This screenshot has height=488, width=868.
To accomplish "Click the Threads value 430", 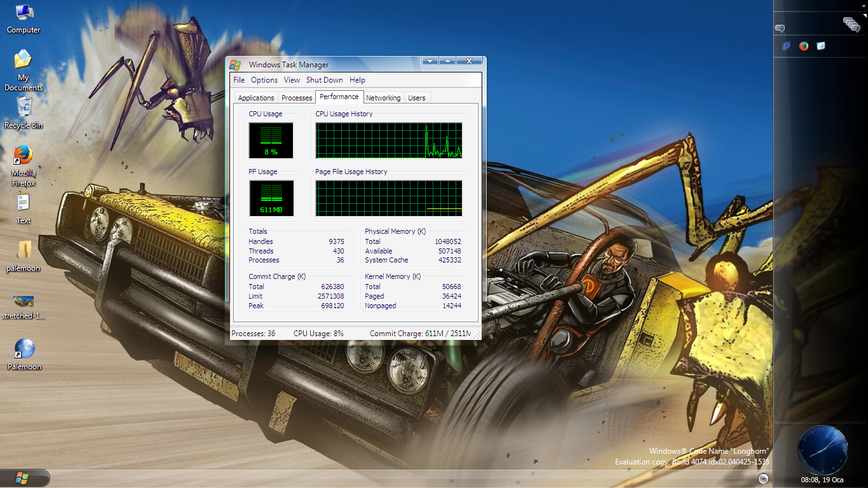I will (338, 251).
